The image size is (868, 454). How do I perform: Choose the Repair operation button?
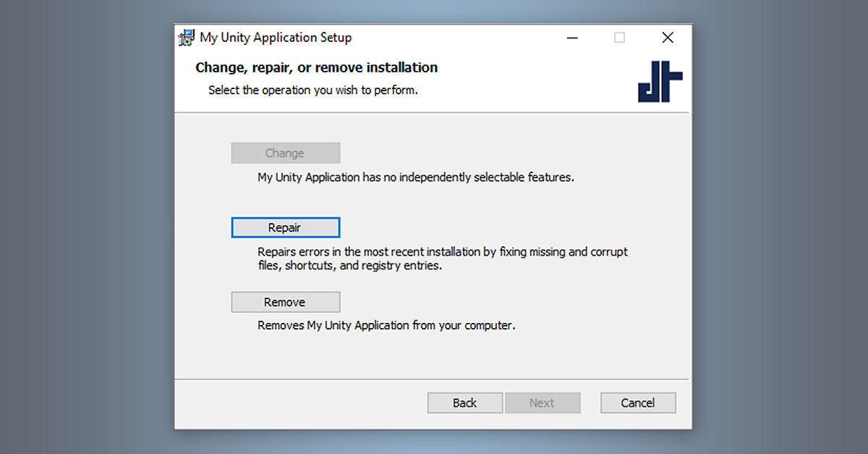point(286,227)
